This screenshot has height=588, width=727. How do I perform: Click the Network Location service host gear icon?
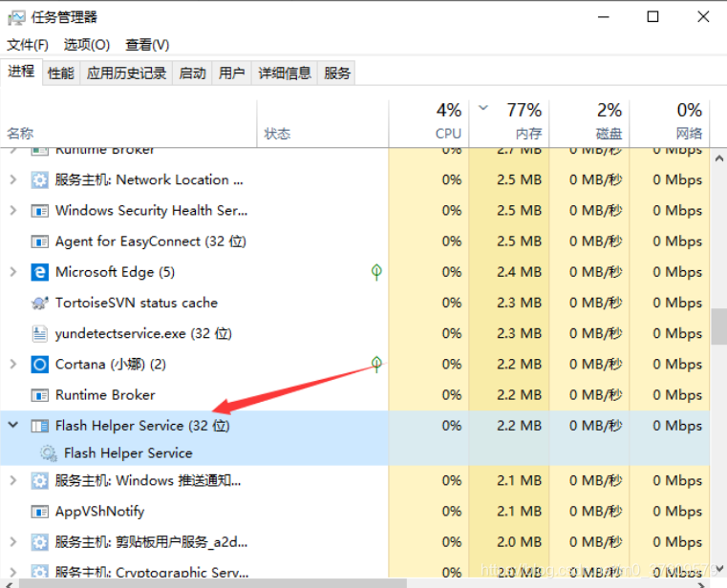pyautogui.click(x=40, y=179)
